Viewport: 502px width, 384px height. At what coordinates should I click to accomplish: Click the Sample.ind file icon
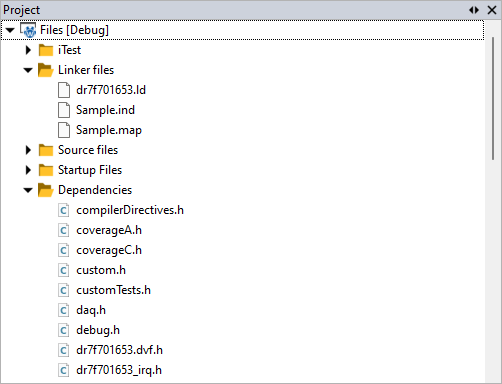(64, 110)
